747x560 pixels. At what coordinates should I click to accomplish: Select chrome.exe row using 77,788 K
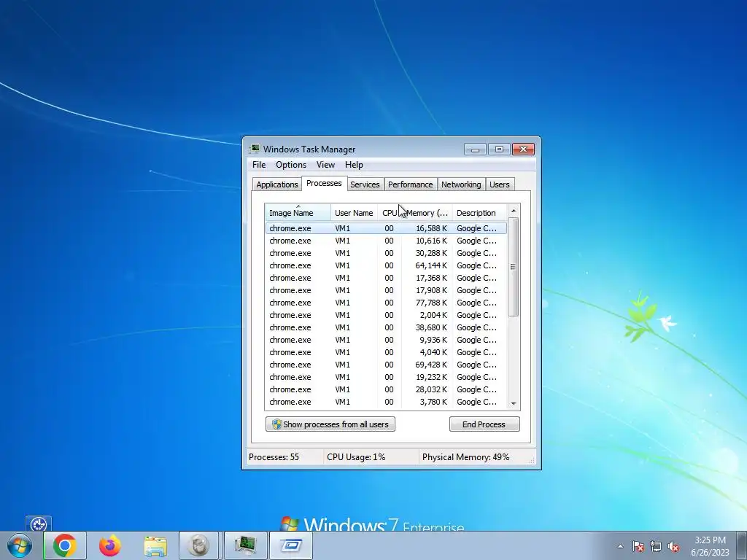386,303
